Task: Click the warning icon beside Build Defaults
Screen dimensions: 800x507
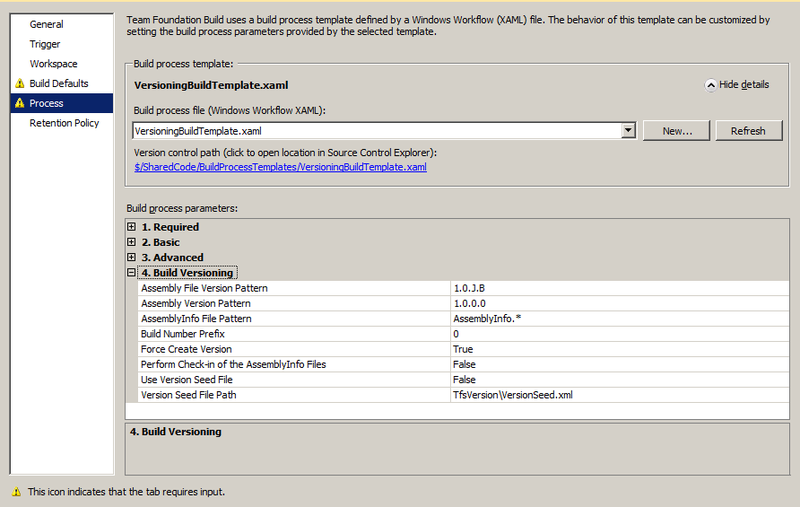Action: click(x=20, y=83)
